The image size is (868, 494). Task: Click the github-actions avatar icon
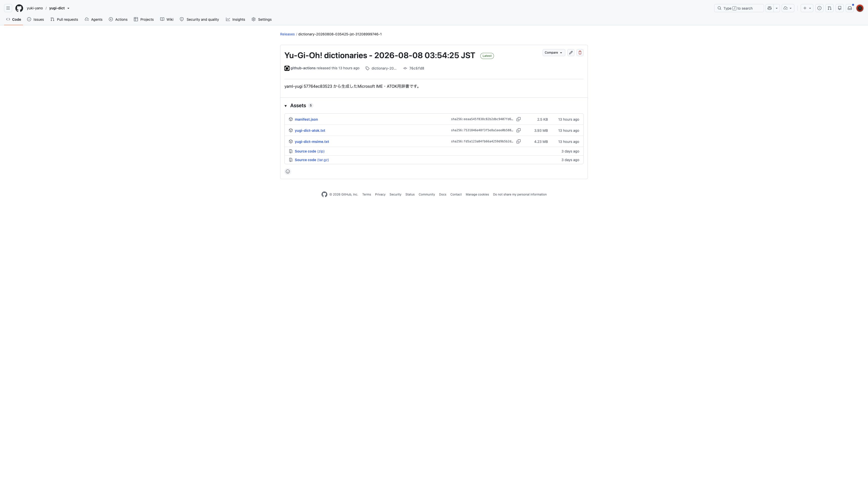287,68
